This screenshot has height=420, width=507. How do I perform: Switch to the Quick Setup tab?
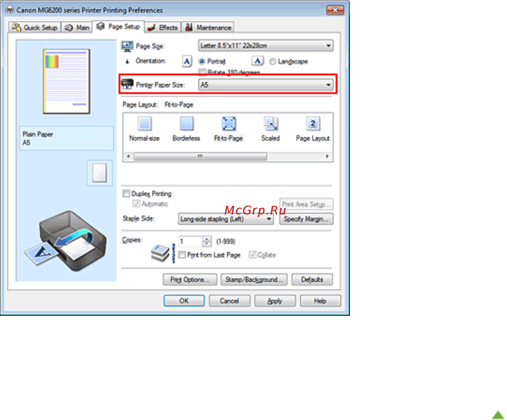pos(35,27)
